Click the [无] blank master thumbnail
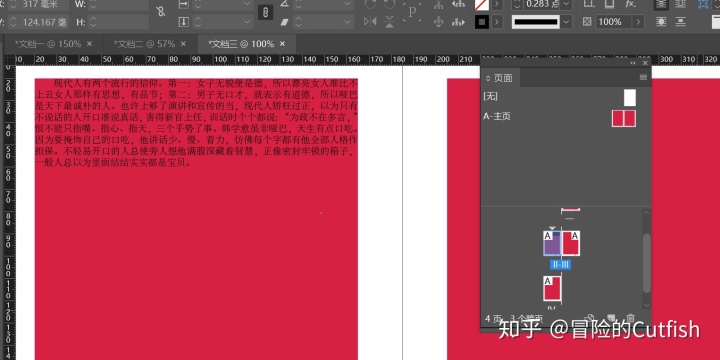 tap(630, 98)
